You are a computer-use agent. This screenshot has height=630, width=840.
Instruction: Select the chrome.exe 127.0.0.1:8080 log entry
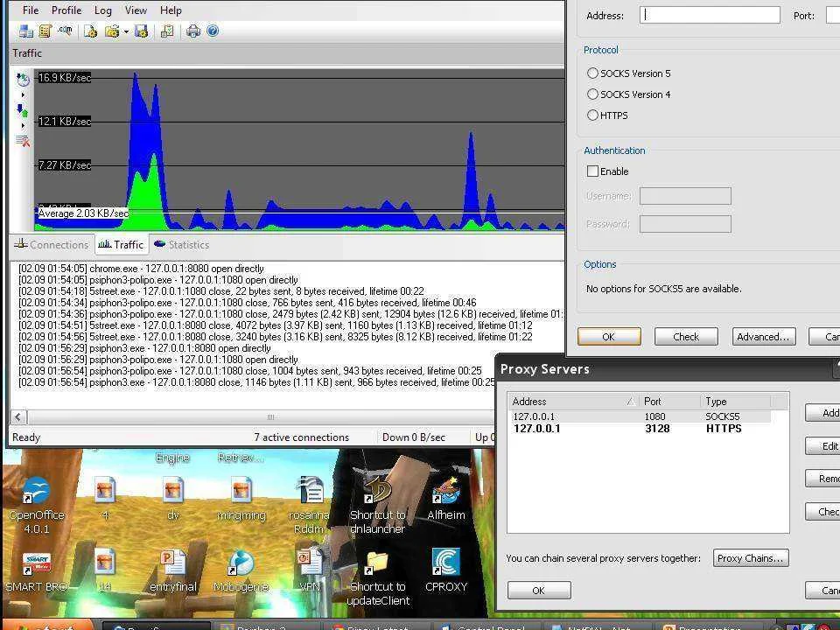click(141, 269)
